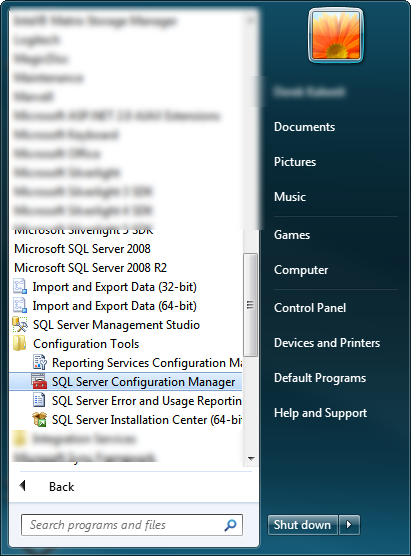Open Help and Support
Viewport: 411px width, 556px height.
click(320, 413)
